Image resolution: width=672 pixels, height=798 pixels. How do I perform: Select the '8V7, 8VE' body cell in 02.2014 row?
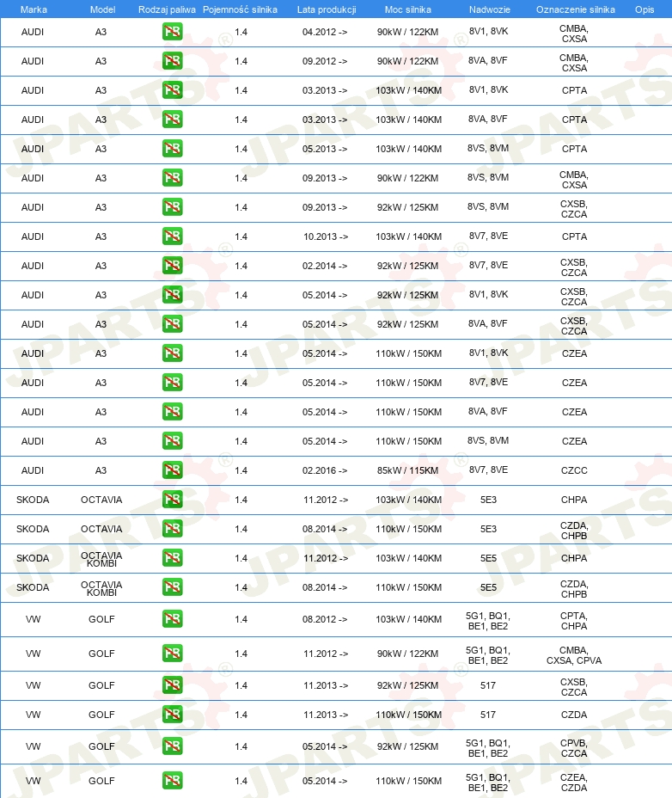[x=488, y=265]
